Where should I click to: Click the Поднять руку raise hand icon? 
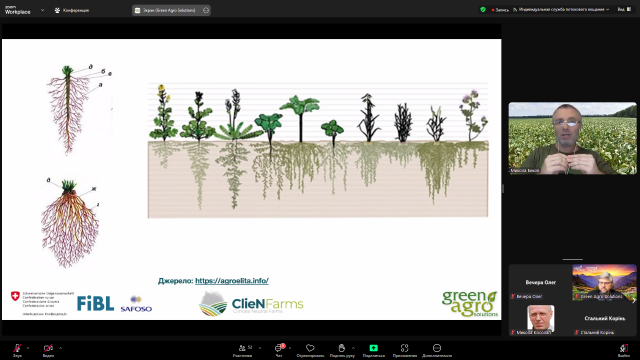click(342, 348)
